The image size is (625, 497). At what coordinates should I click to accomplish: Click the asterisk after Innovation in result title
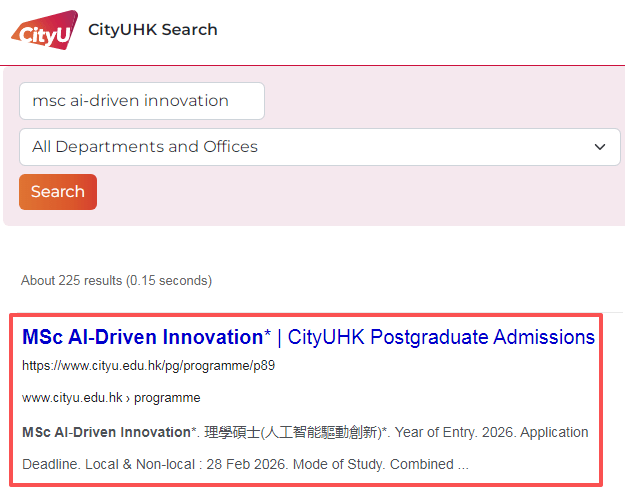coord(267,332)
